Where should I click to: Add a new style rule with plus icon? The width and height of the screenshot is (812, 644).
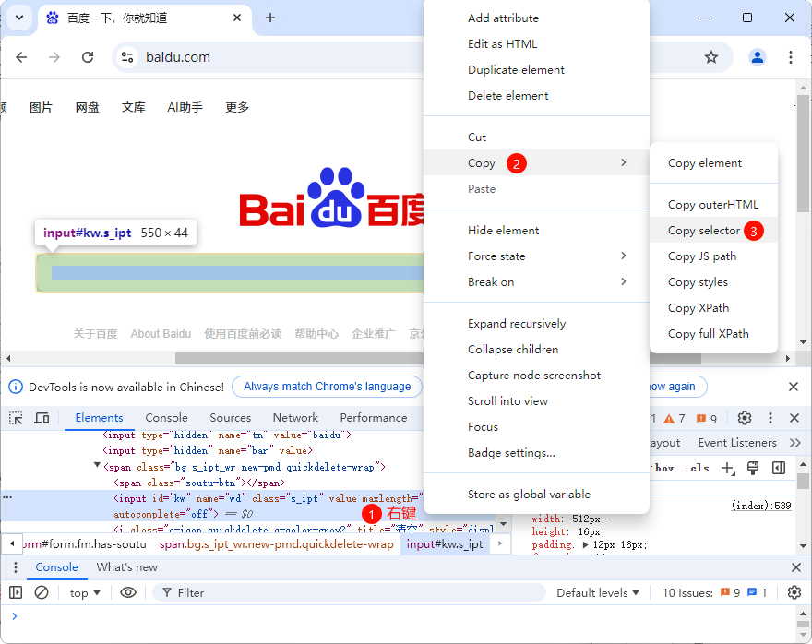coord(728,469)
